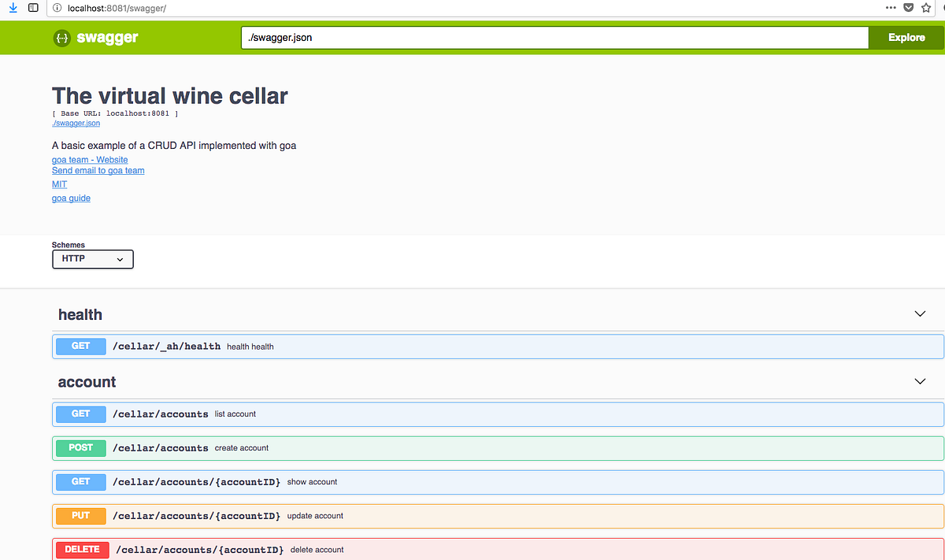Open the ./swagger.json link
Screen dimensions: 945x560
pos(76,123)
